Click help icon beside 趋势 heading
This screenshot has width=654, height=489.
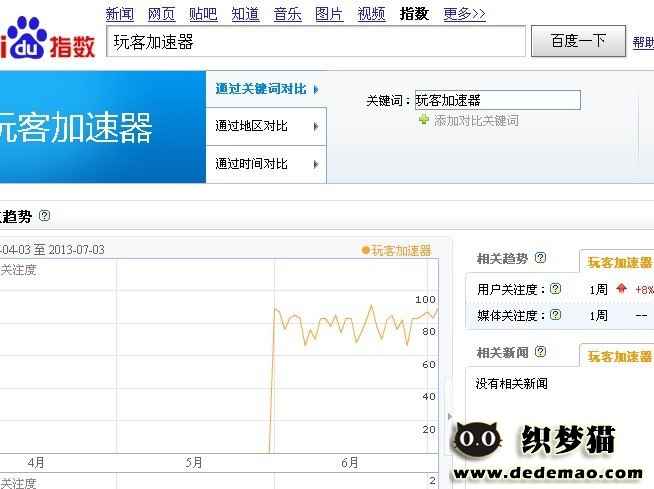tap(44, 216)
